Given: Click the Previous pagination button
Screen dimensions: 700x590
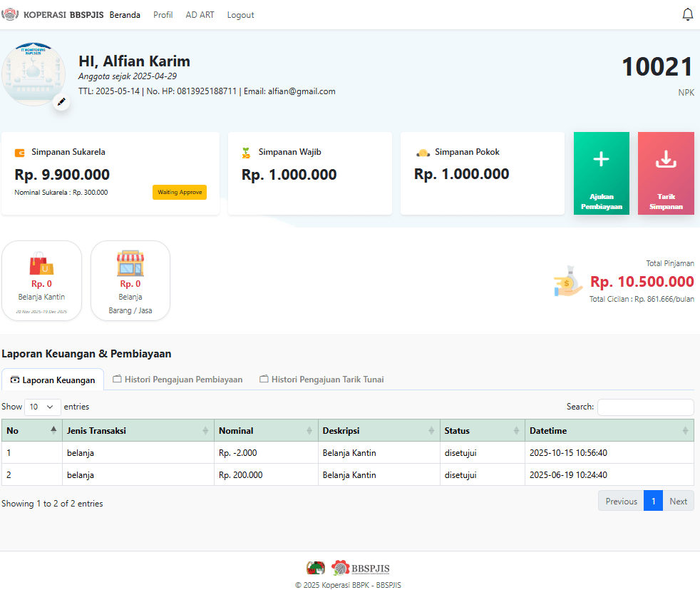Looking at the screenshot, I should (x=621, y=501).
